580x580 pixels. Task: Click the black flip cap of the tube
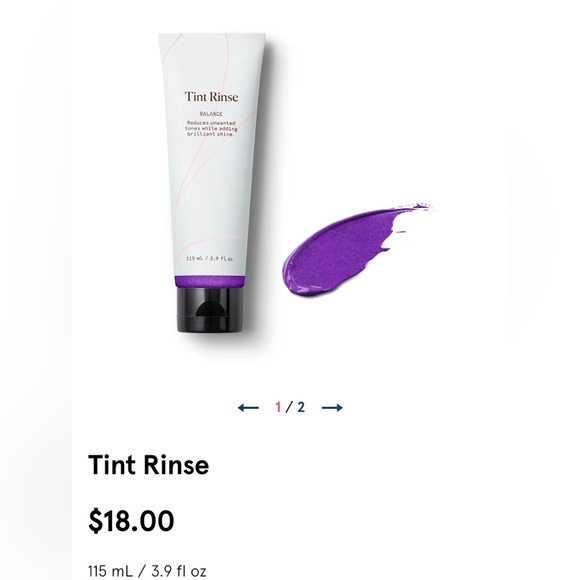210,310
